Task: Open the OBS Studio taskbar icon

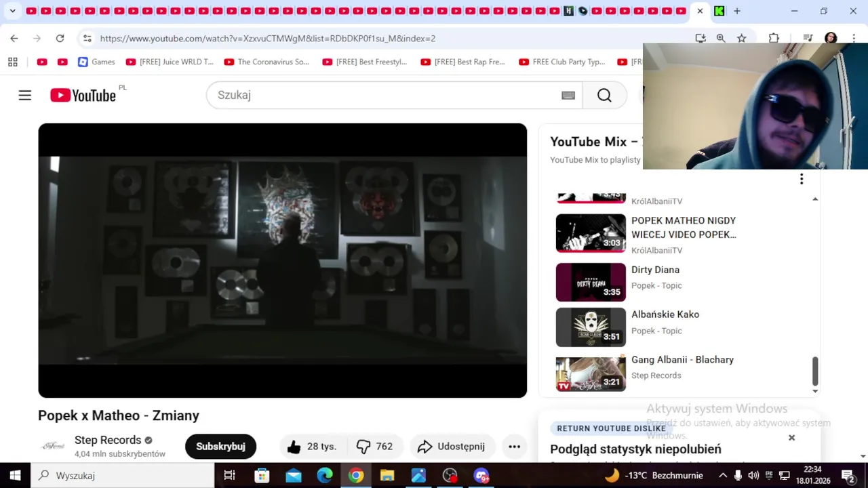Action: point(450,476)
